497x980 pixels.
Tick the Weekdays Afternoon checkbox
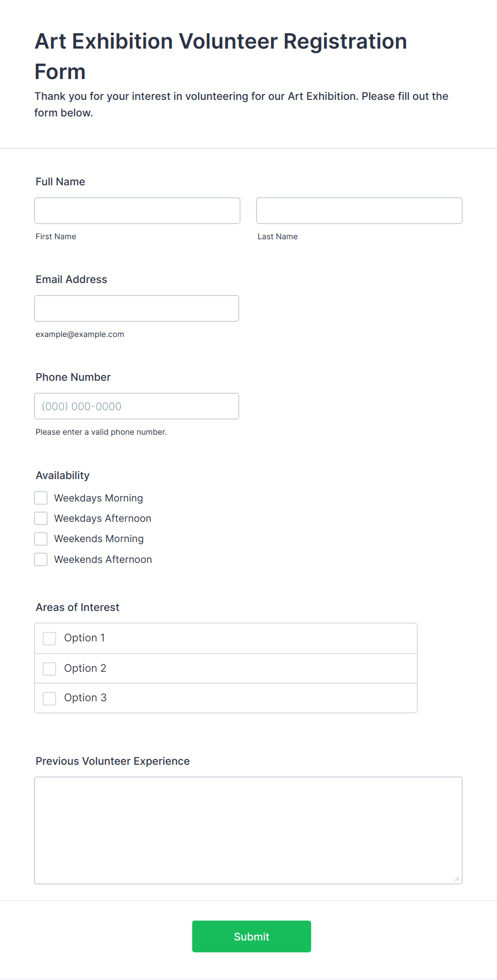click(x=41, y=518)
